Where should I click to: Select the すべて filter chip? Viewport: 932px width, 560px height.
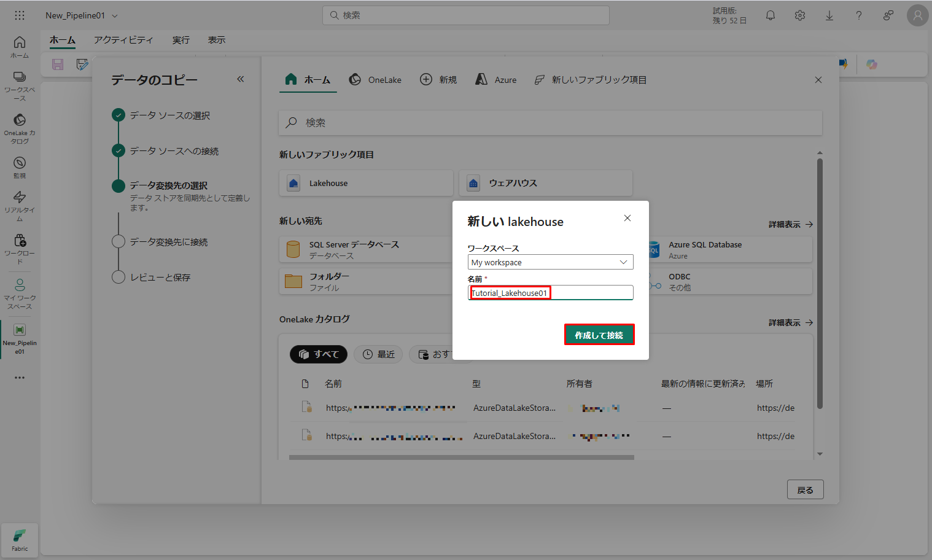(319, 354)
